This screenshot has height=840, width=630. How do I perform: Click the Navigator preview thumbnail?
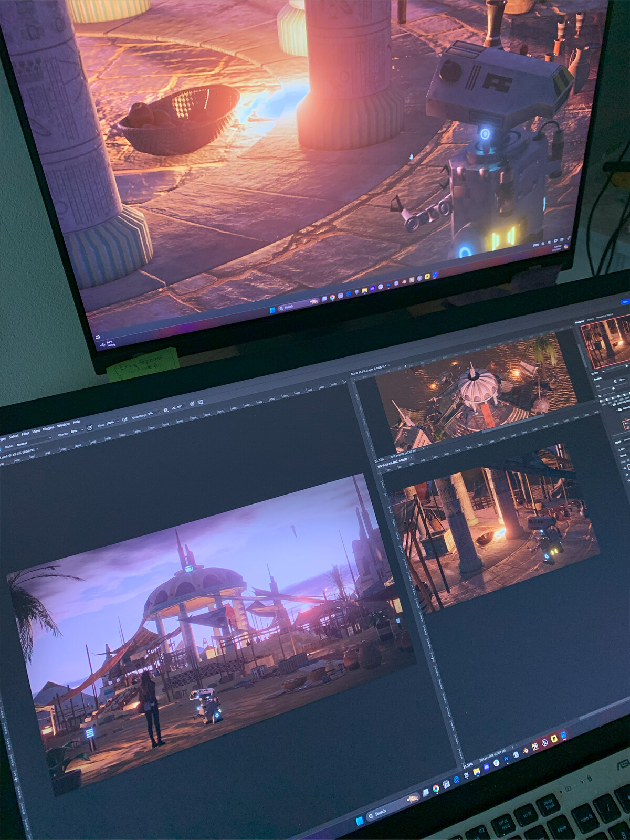[x=606, y=341]
